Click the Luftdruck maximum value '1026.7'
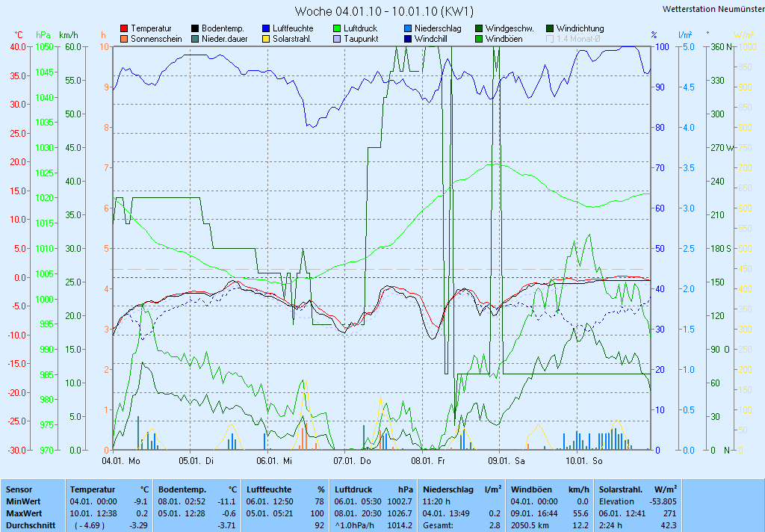The image size is (765, 532). click(400, 514)
